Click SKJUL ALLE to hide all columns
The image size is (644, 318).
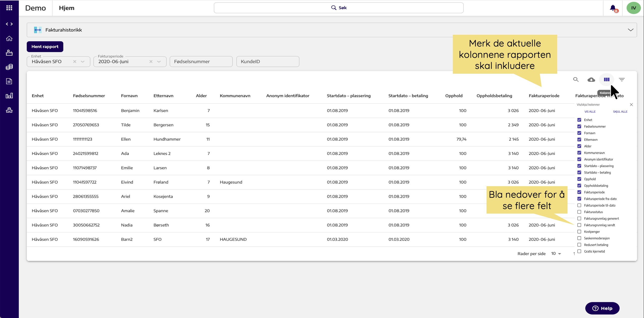click(x=620, y=112)
